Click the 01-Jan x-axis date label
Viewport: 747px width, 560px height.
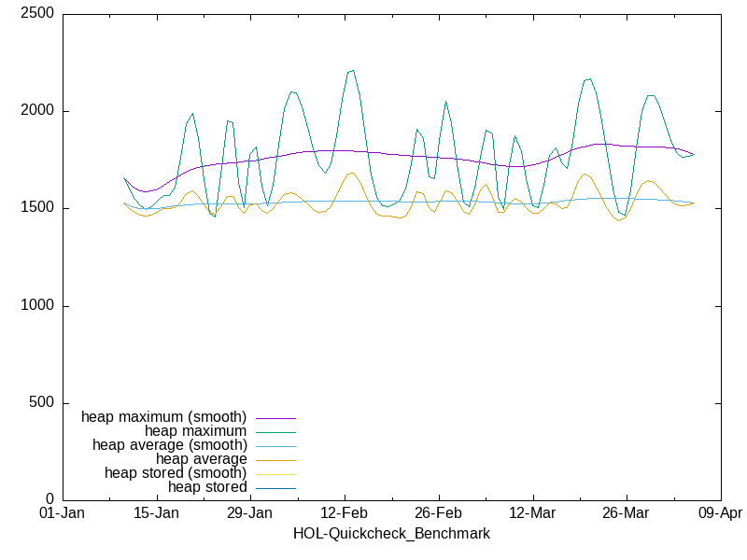[62, 513]
